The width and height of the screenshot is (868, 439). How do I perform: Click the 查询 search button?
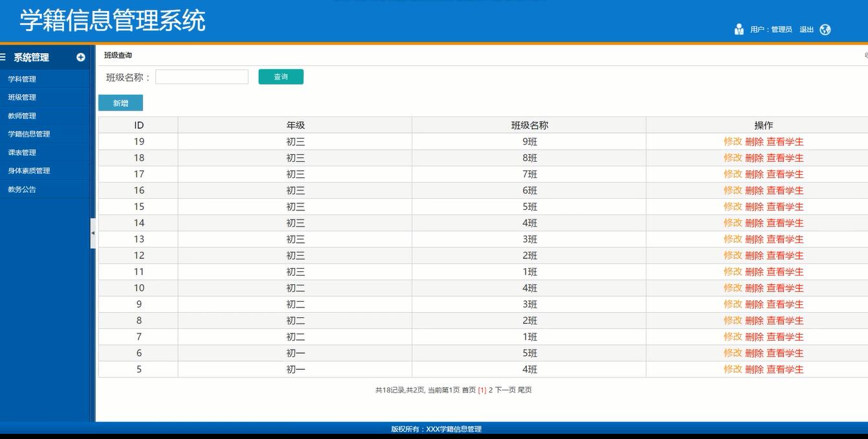(x=281, y=77)
